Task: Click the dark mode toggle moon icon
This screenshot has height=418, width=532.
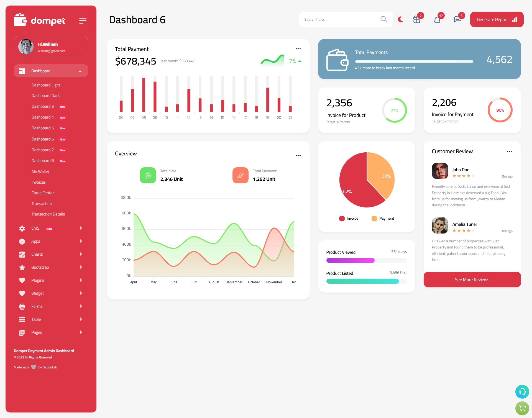Action: (400, 19)
